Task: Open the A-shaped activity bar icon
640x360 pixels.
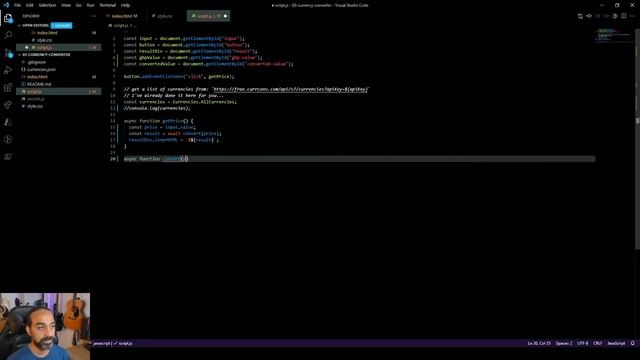Action: click(x=8, y=122)
